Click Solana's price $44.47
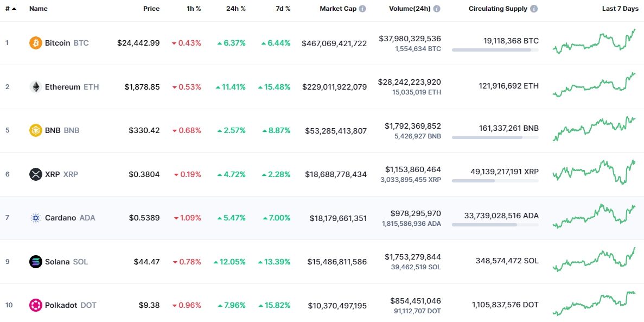The width and height of the screenshot is (644, 322). pos(146,262)
